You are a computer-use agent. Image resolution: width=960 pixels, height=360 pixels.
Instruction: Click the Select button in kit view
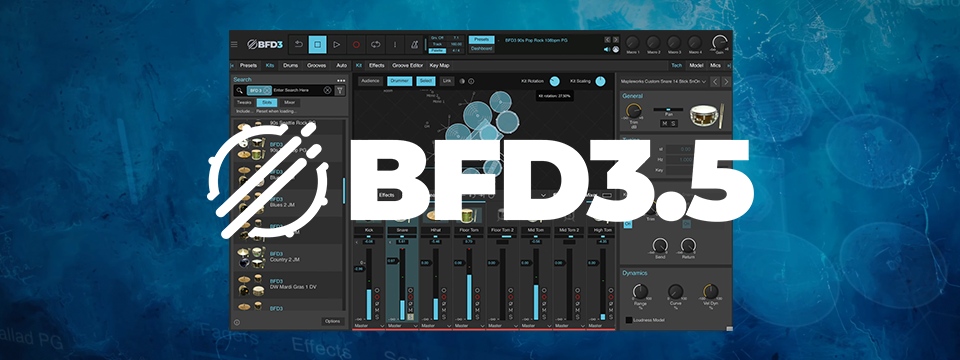(426, 81)
